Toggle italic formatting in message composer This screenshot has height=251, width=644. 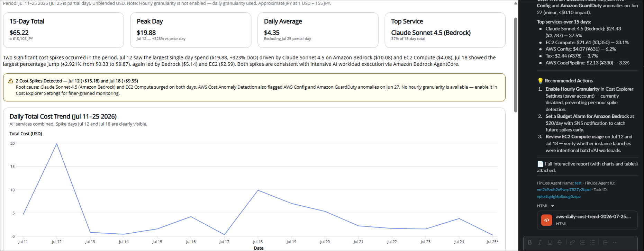539,242
